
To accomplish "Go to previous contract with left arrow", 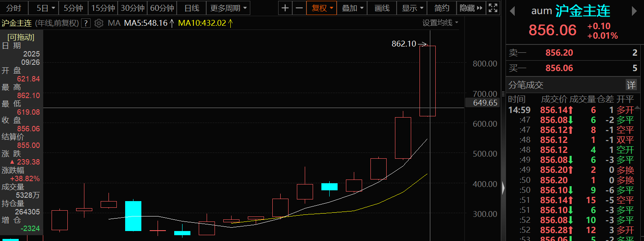I will (x=512, y=11).
